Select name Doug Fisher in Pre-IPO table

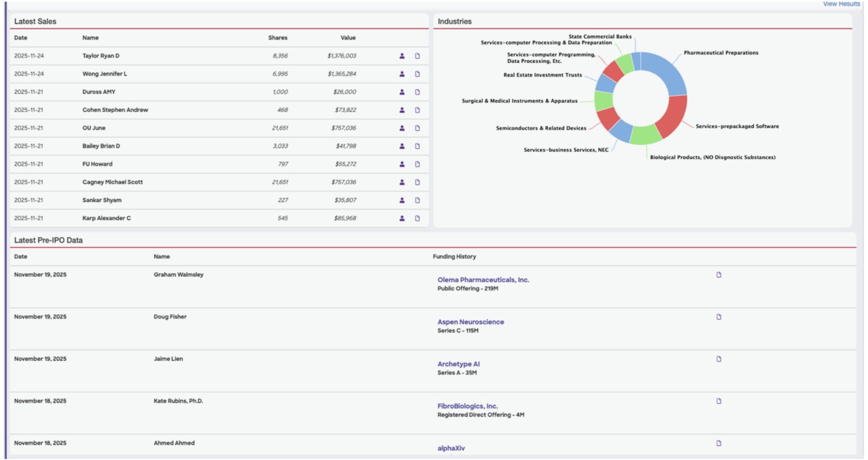coord(170,317)
